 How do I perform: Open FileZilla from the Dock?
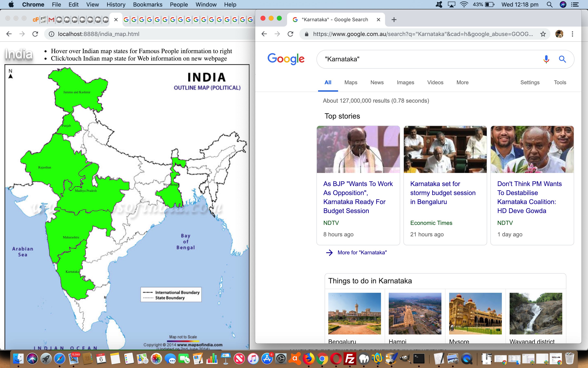(x=350, y=359)
